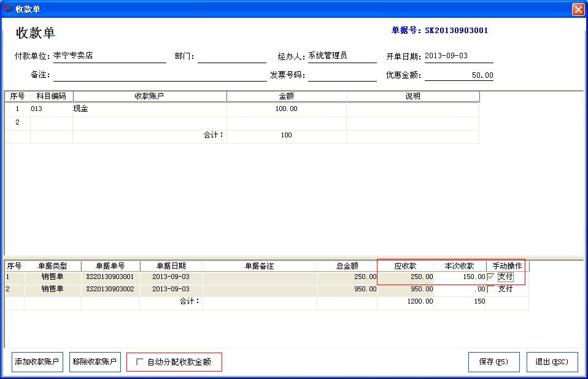Select 现金 account cell
Image resolution: width=588 pixels, height=379 pixels.
(150, 109)
